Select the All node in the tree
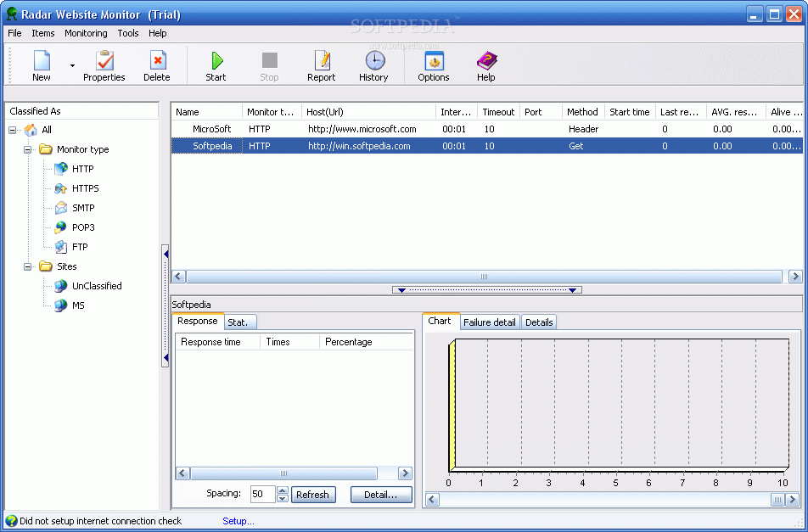The image size is (808, 532). (47, 130)
